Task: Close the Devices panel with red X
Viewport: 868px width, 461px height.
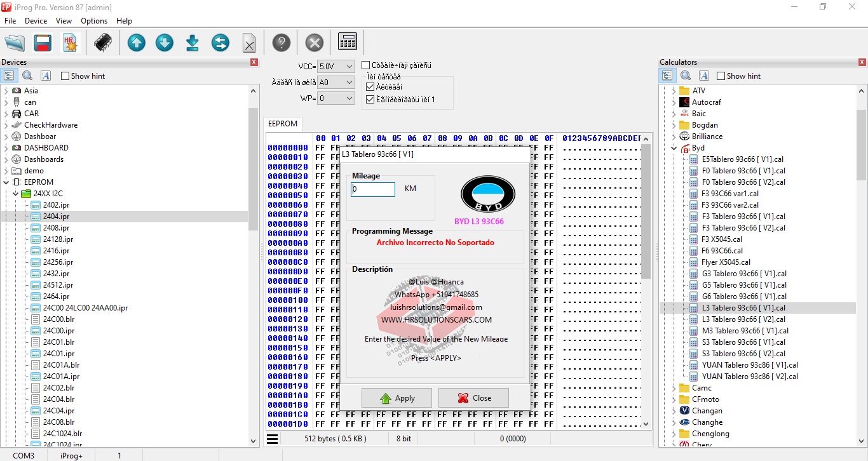Action: coord(254,62)
